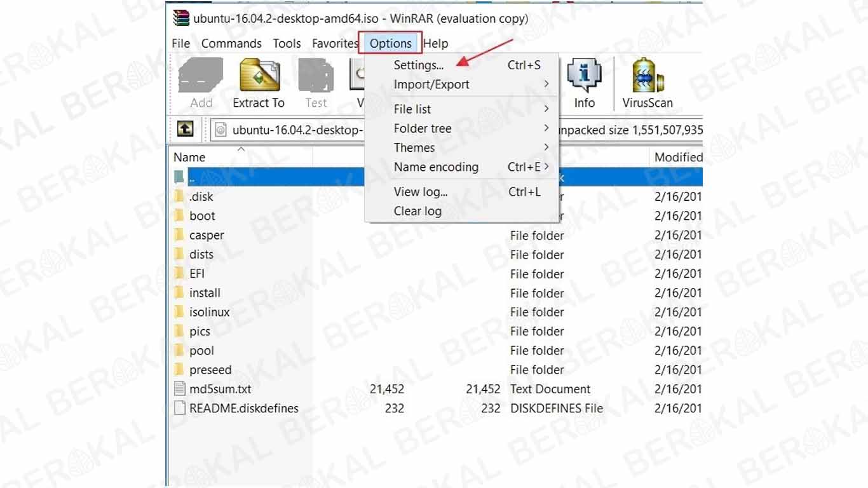
Task: Sort by the Modified column header
Action: pyautogui.click(x=676, y=157)
